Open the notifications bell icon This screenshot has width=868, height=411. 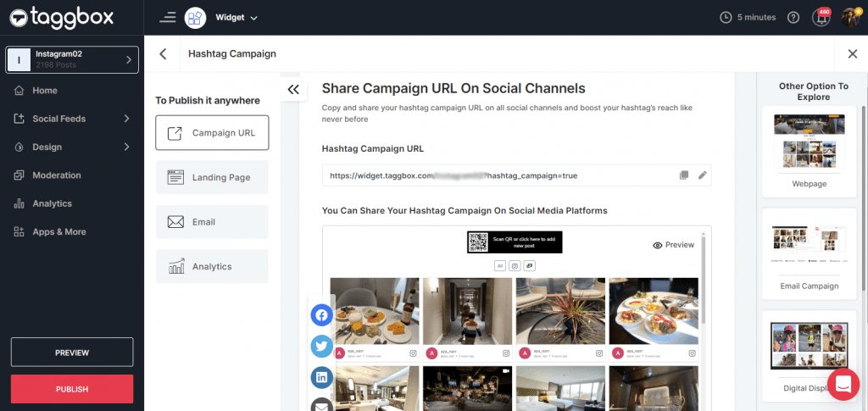click(821, 17)
